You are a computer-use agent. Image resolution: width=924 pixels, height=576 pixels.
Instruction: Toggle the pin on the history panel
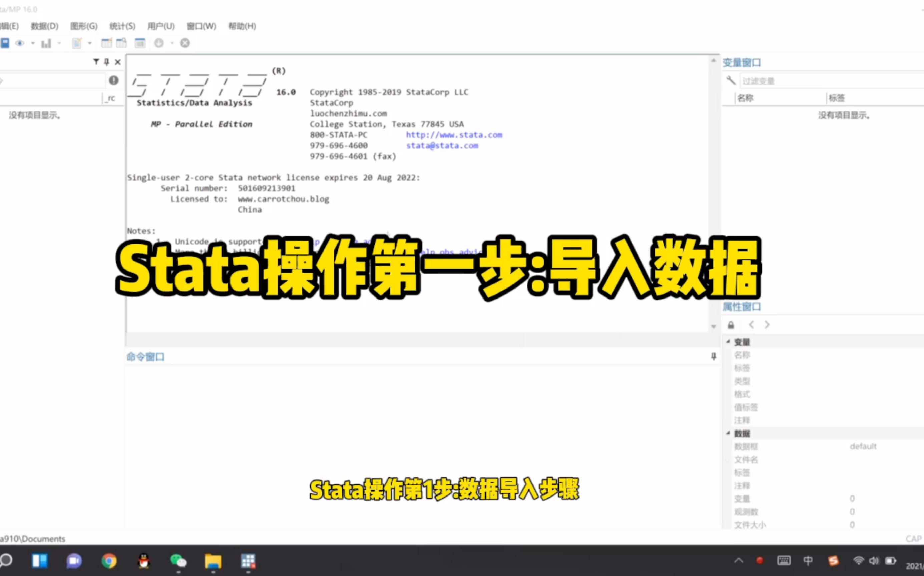click(x=106, y=62)
